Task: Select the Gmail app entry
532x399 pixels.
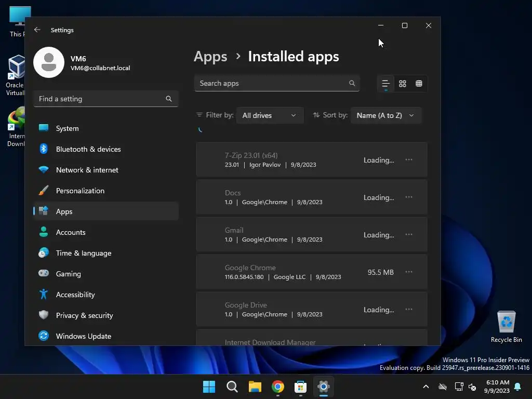Action: click(x=312, y=234)
